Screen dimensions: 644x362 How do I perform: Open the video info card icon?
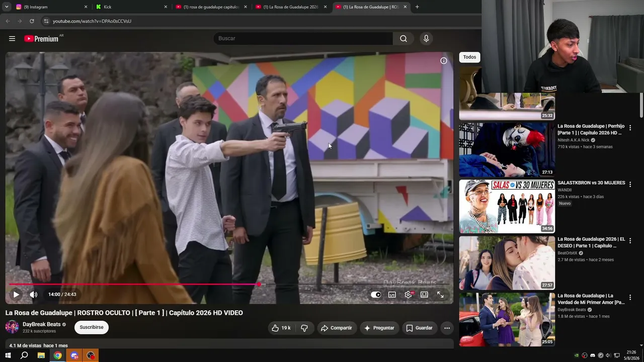tap(444, 61)
